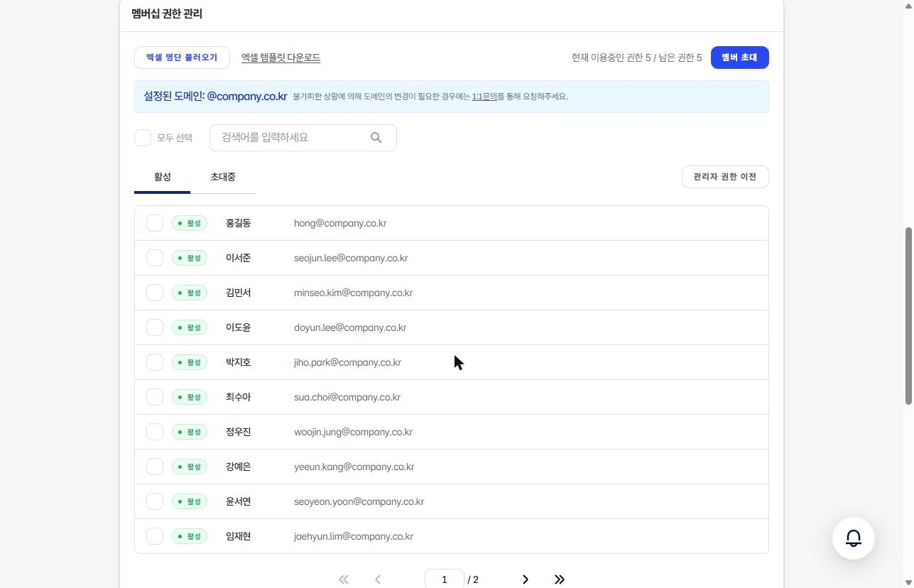This screenshot has height=588, width=914.
Task: Click the member name 강예은
Action: tap(239, 467)
